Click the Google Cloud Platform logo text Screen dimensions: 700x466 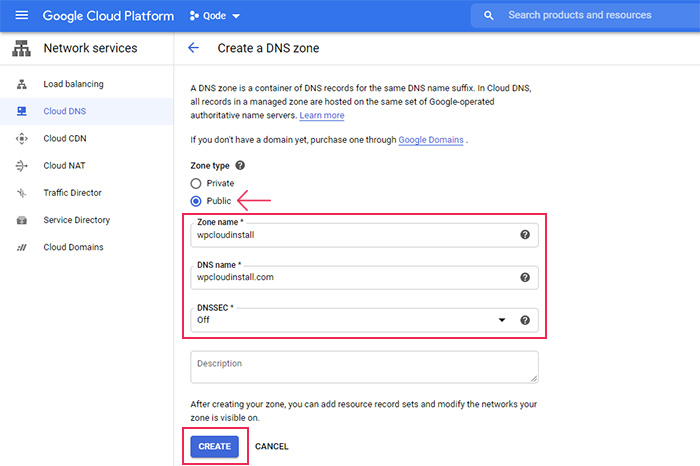pos(108,16)
